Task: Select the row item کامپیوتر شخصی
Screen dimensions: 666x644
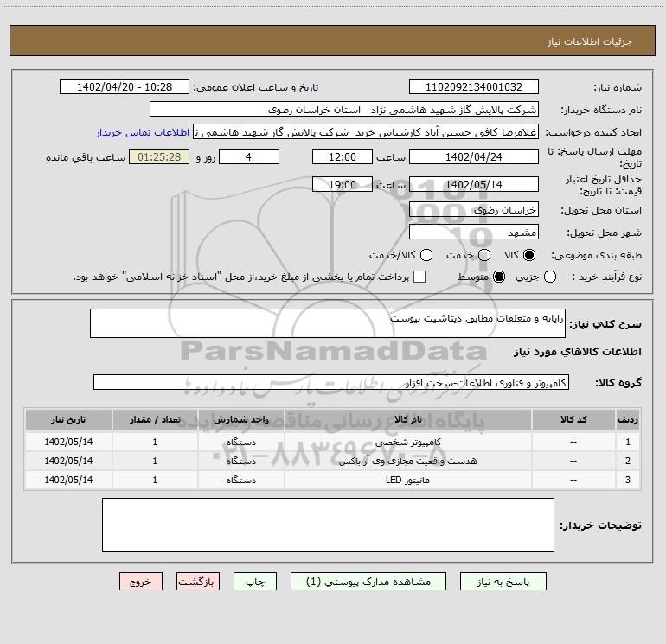Action: pos(407,442)
